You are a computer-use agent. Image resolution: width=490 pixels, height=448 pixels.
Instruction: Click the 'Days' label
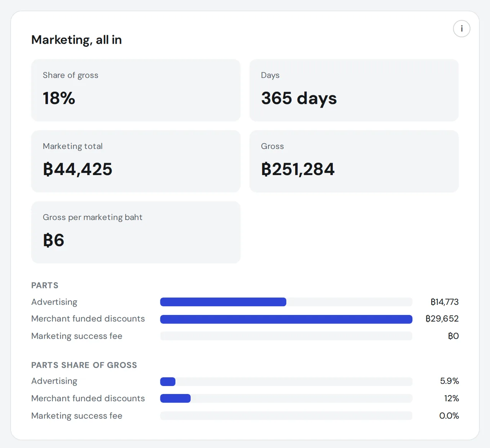tap(270, 75)
